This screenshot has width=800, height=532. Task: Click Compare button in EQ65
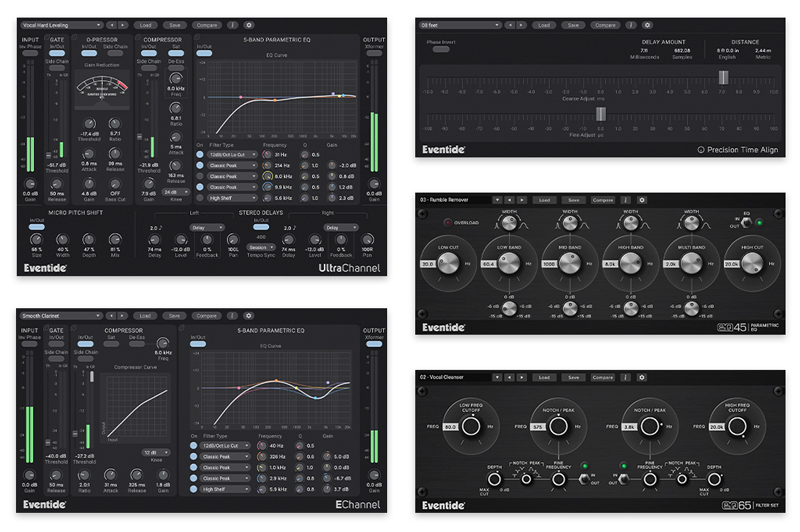click(x=603, y=377)
